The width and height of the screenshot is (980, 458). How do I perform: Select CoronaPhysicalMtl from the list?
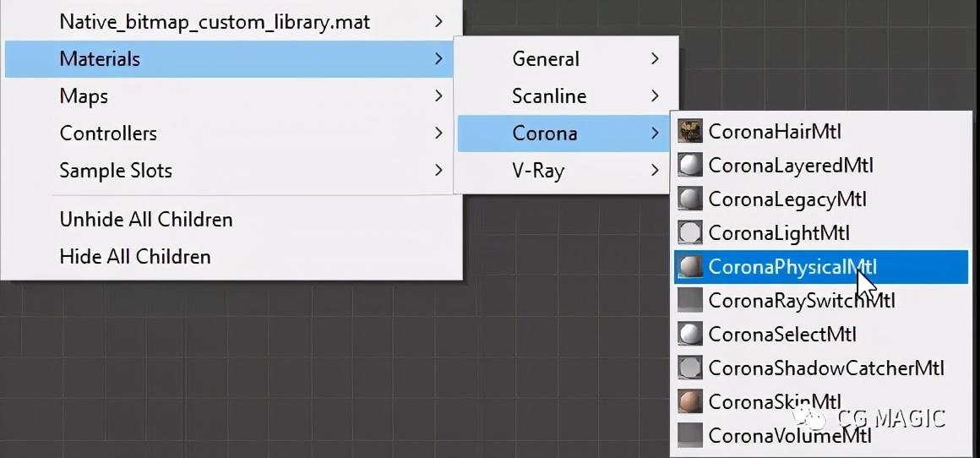tap(820, 267)
